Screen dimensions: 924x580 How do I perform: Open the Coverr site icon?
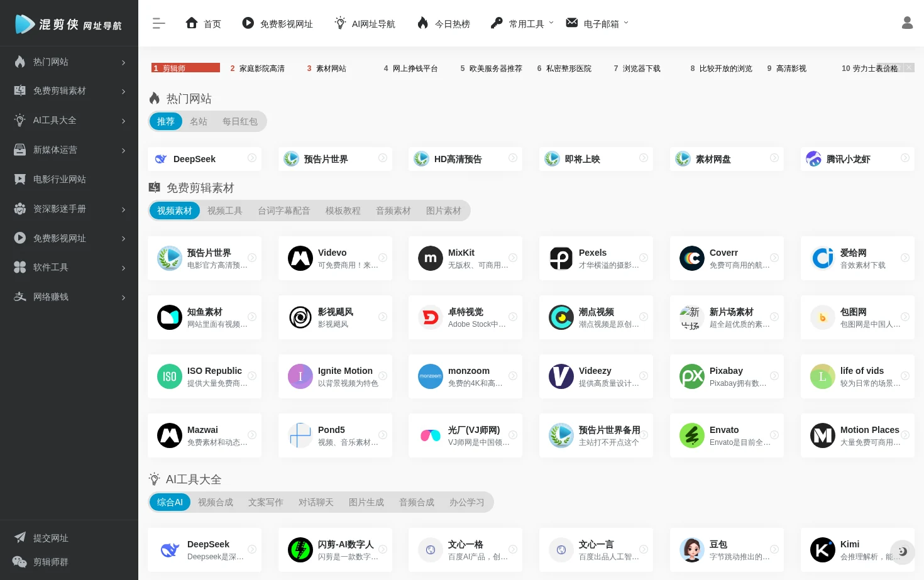point(692,258)
